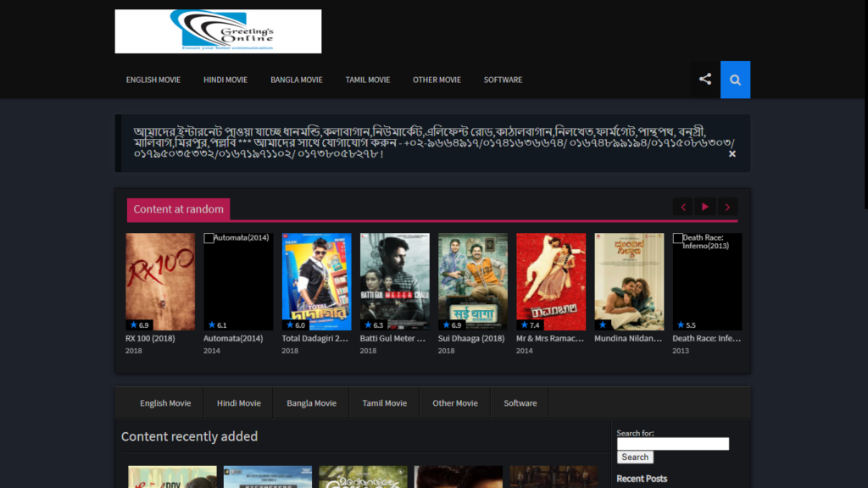Open HINDI MOVIE in top navigation
868x488 pixels.
(x=225, y=80)
